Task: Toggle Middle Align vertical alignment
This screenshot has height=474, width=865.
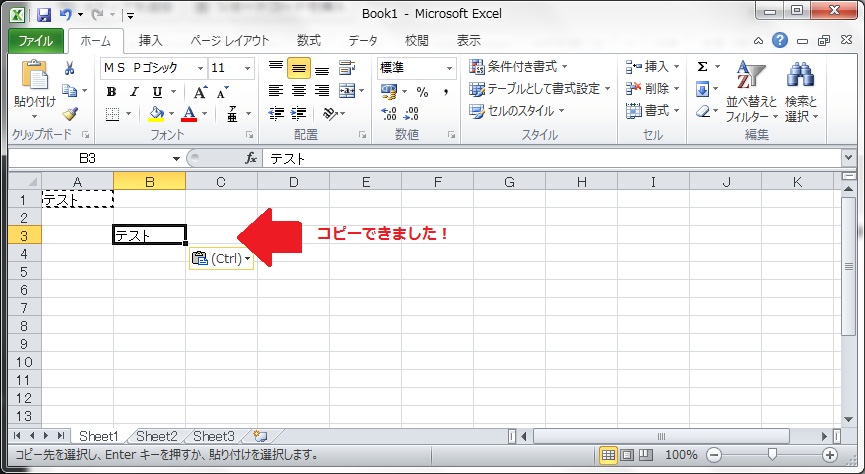Action: 298,68
